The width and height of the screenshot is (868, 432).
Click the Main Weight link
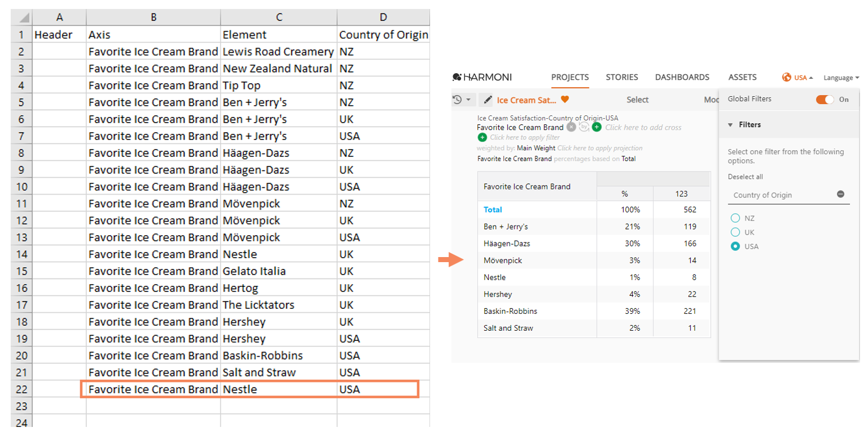pos(536,148)
